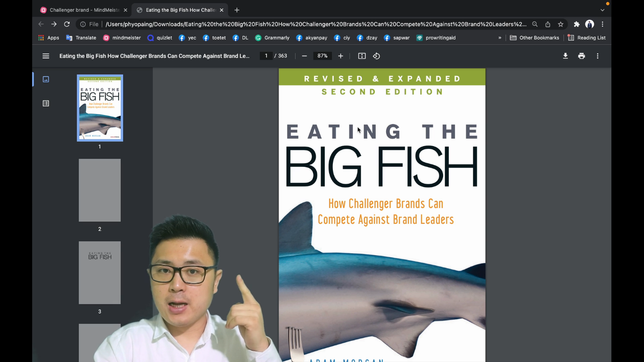Zoom in with the plus button
644x362 pixels.
point(340,56)
